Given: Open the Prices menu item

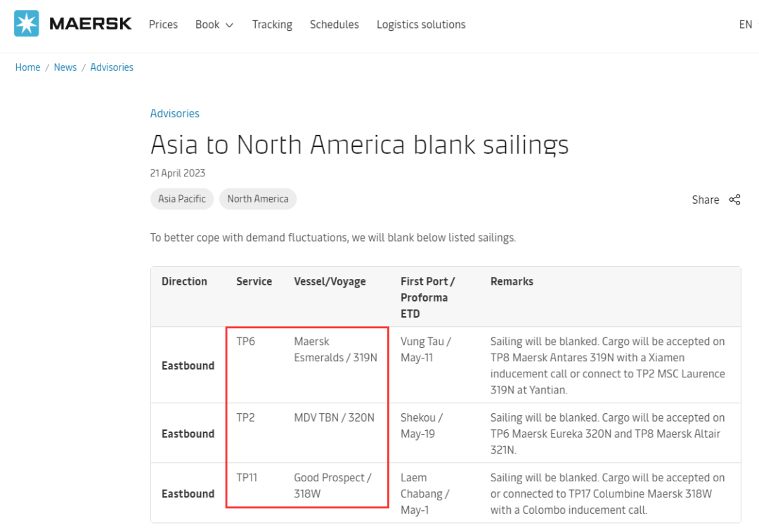Looking at the screenshot, I should [163, 25].
